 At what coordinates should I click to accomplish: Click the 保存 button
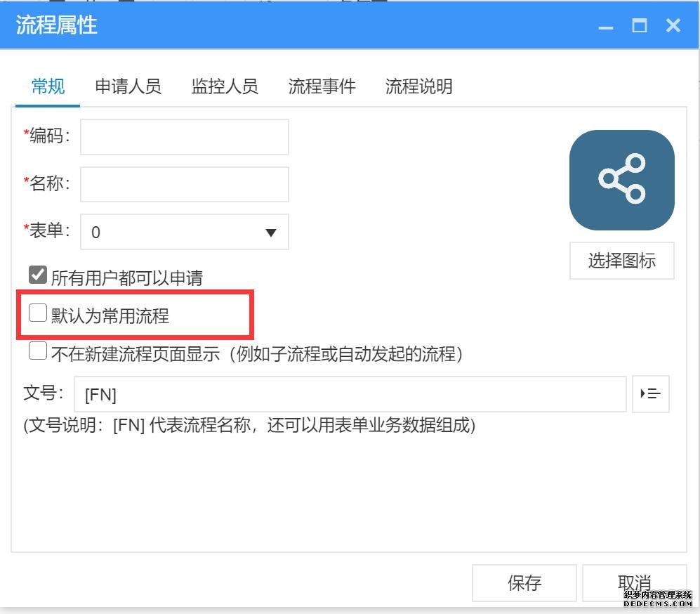pos(524,583)
